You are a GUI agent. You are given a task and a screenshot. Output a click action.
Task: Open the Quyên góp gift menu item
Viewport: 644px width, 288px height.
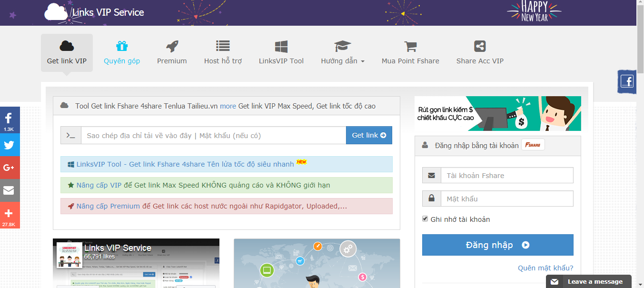pos(122,53)
